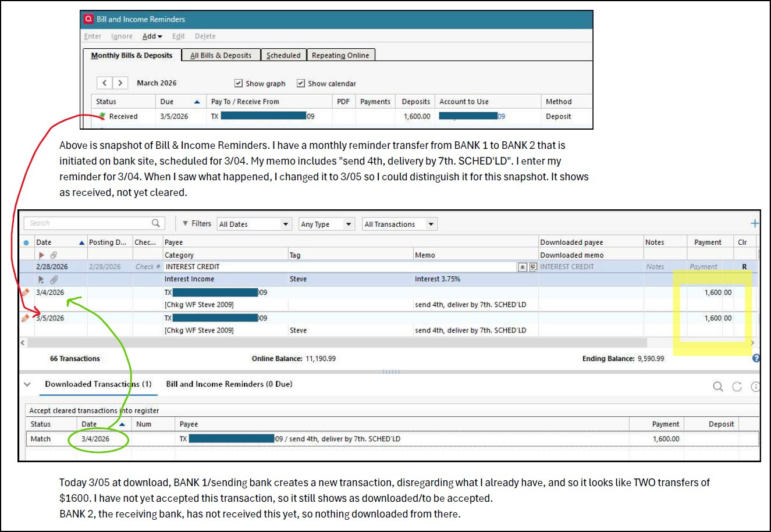Click the Clr status R cell

coord(744,267)
